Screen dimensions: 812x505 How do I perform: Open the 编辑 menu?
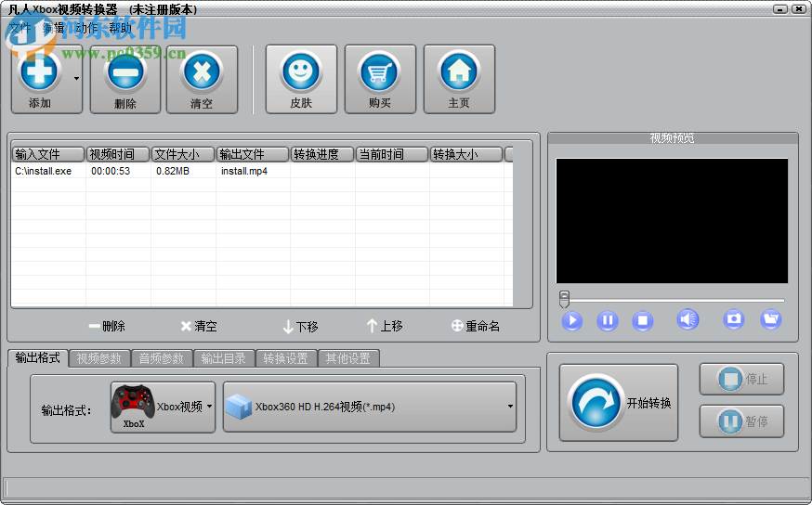53,28
